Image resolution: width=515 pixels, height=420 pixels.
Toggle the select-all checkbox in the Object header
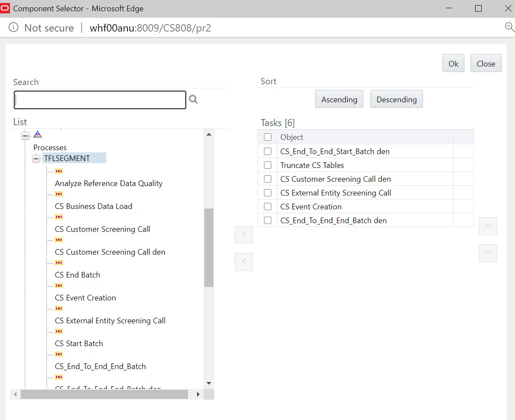click(267, 136)
